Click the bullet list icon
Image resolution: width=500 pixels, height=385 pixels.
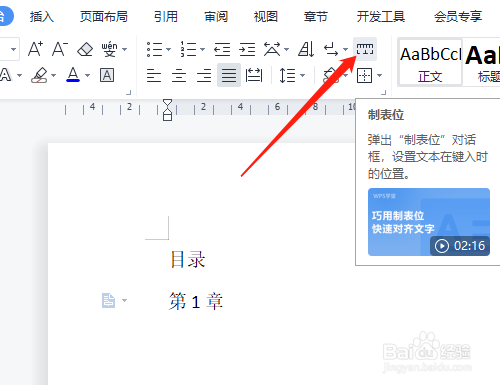(x=155, y=49)
